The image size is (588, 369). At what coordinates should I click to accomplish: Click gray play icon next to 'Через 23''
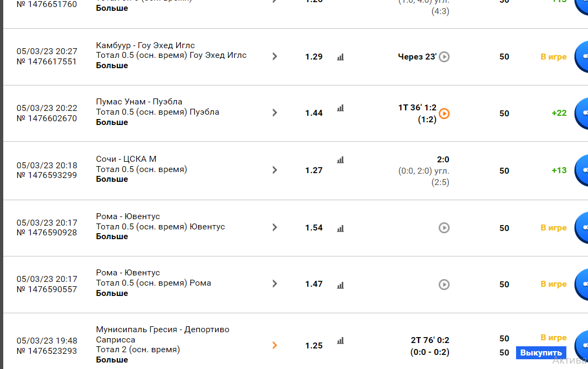pos(444,57)
